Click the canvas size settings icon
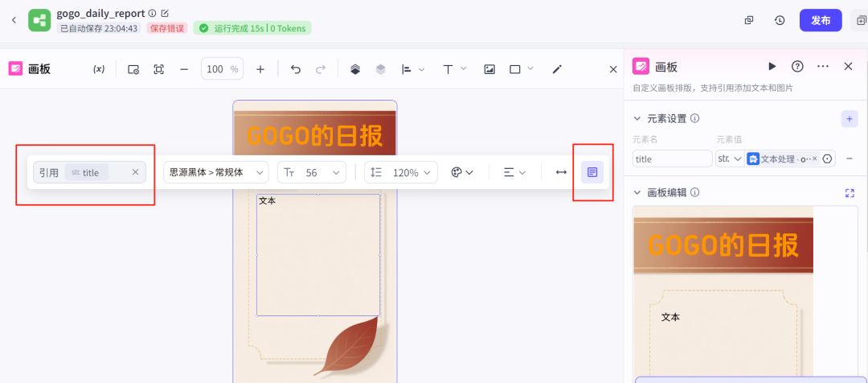 point(133,69)
